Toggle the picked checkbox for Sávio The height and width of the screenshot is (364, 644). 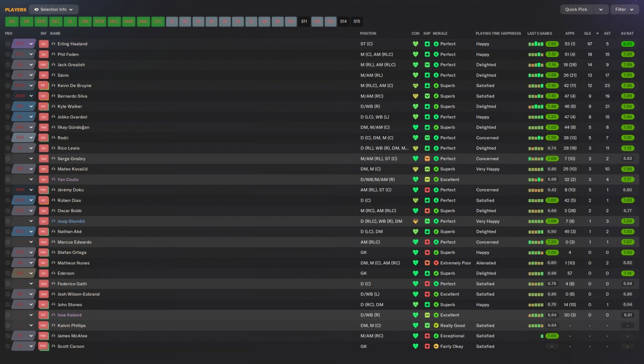pyautogui.click(x=8, y=75)
